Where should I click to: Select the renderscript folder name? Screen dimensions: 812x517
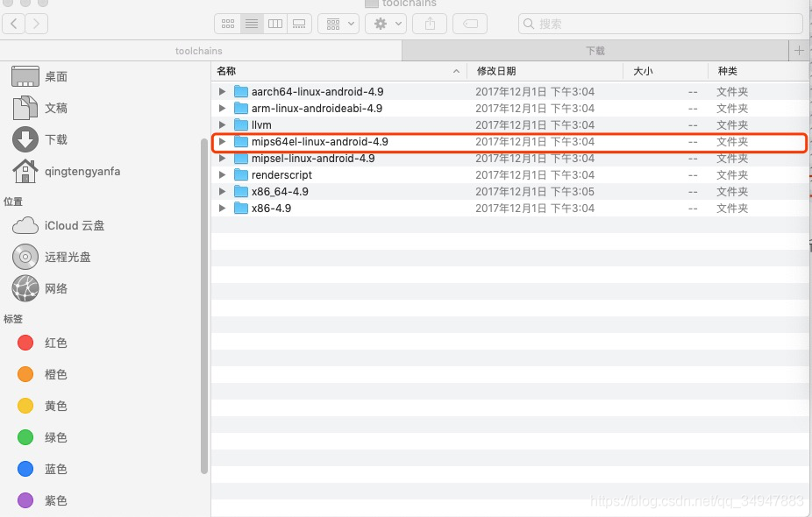281,175
